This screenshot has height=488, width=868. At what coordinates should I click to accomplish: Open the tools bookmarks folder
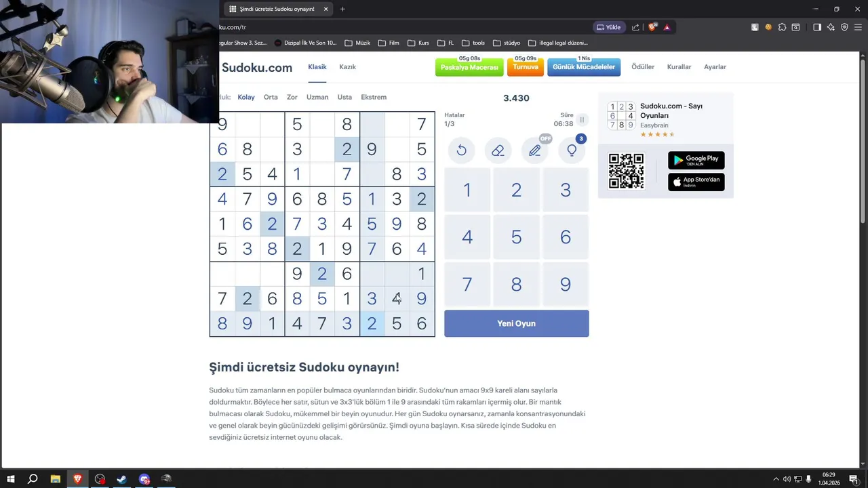473,43
